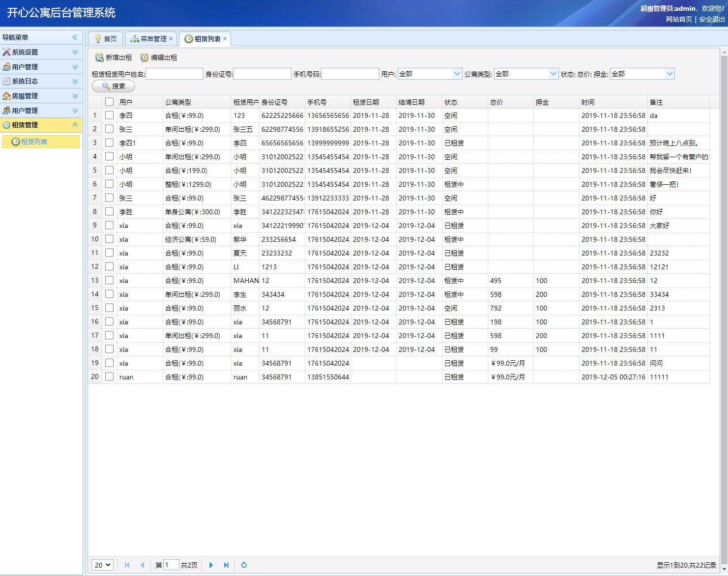
Task: Select the row 20 ruan checkbox
Action: (x=109, y=377)
